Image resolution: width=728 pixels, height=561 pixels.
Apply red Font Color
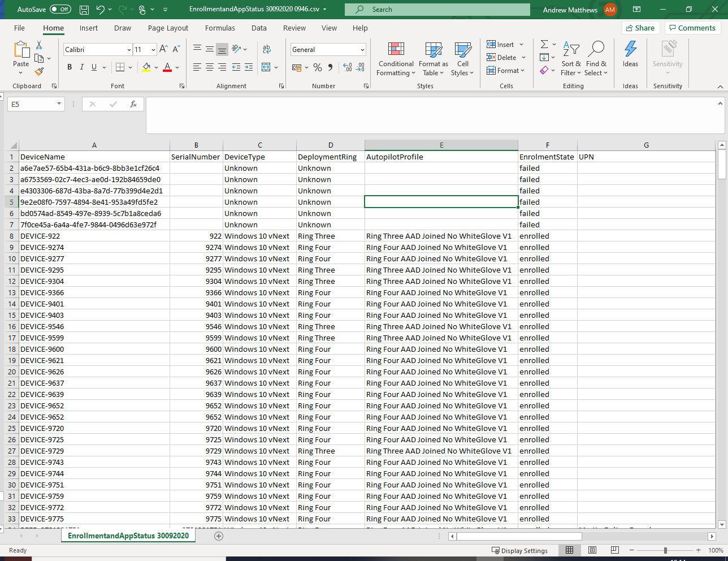[167, 67]
